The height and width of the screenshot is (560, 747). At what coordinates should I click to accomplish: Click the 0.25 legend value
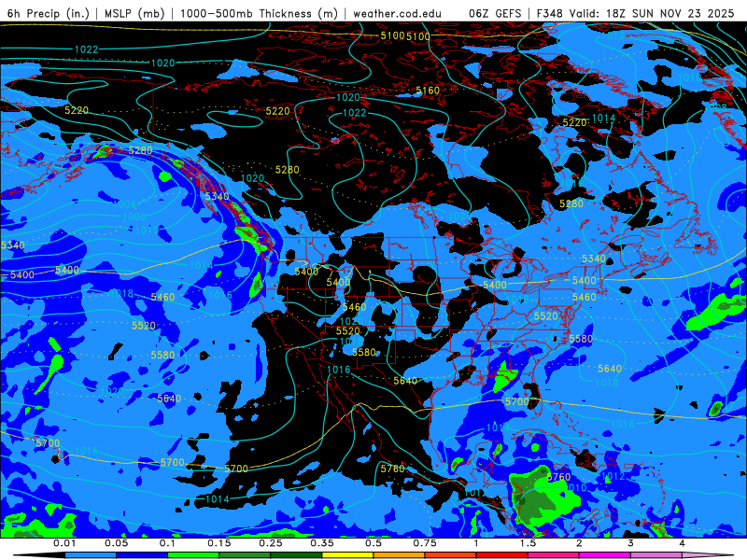tap(271, 543)
